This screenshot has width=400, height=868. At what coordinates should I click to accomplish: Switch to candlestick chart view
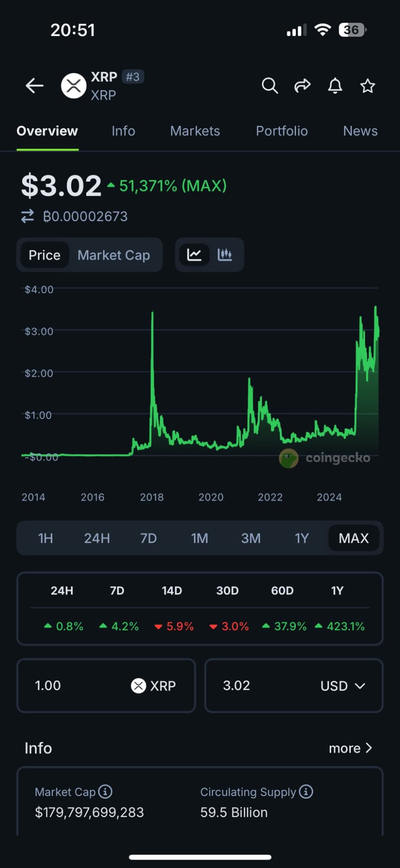225,255
